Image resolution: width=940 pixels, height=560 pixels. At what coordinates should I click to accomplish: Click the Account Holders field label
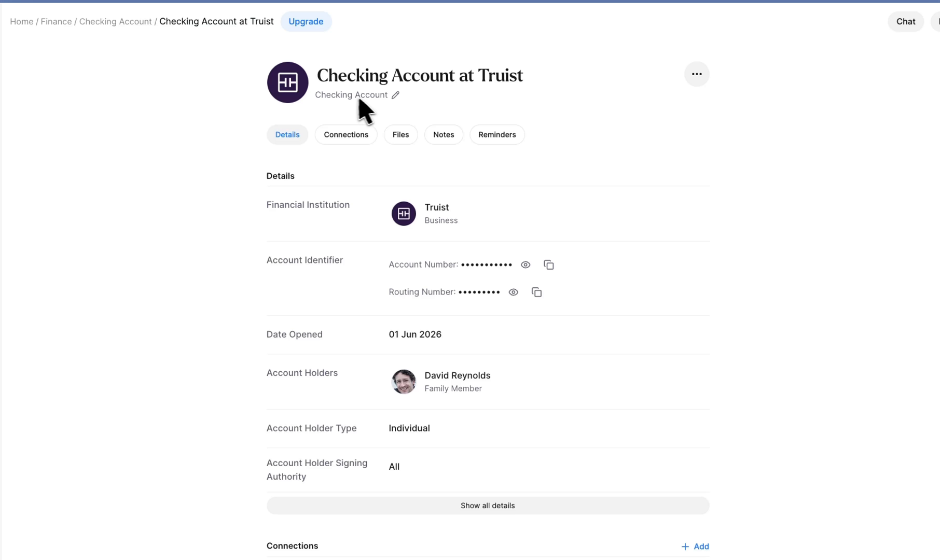[x=302, y=373]
